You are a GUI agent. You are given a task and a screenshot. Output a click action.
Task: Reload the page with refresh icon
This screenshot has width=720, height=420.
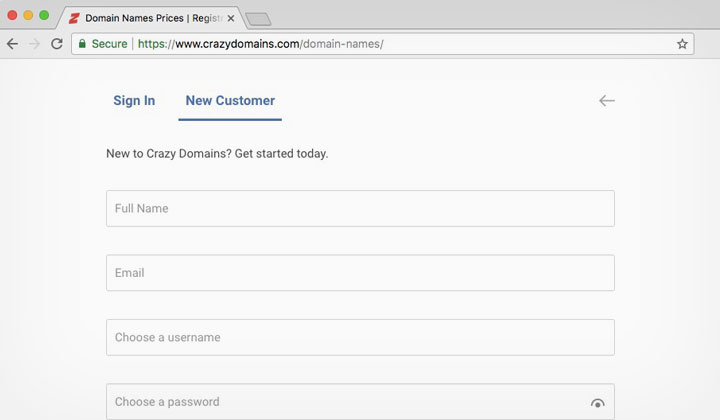[56, 44]
